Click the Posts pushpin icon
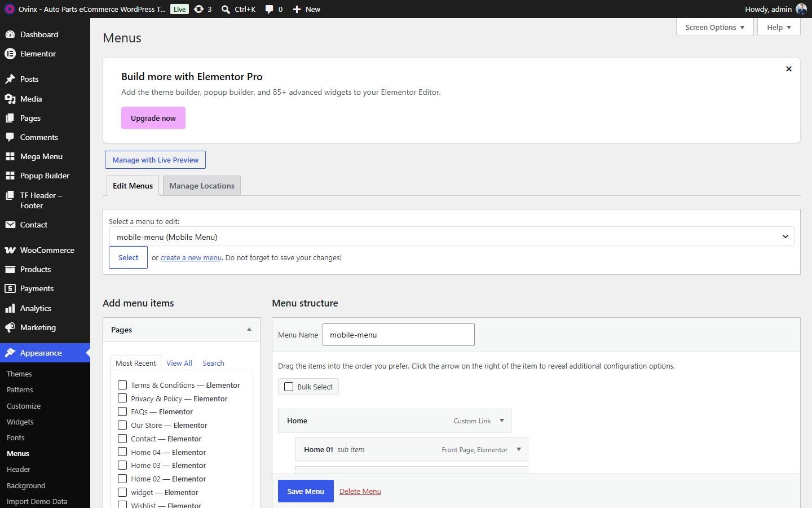 (x=10, y=79)
